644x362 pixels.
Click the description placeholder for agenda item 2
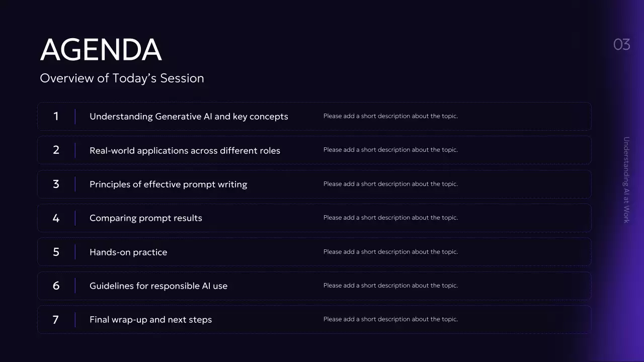click(390, 150)
